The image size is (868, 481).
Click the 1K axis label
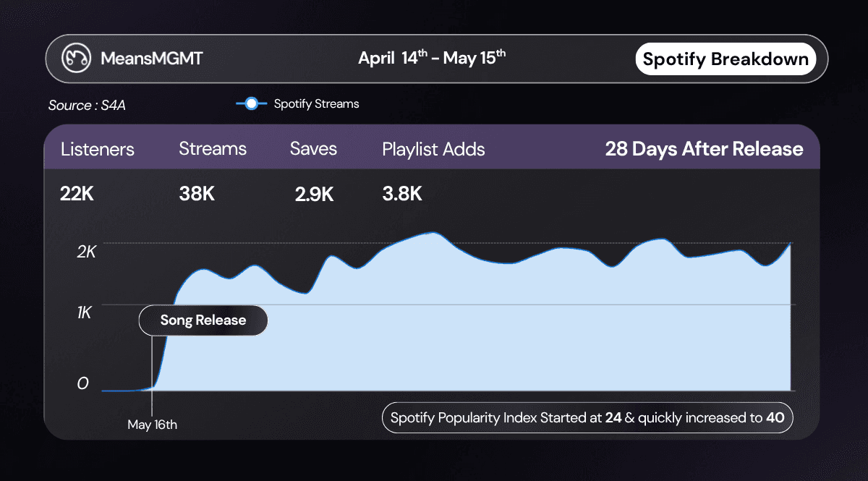(84, 312)
